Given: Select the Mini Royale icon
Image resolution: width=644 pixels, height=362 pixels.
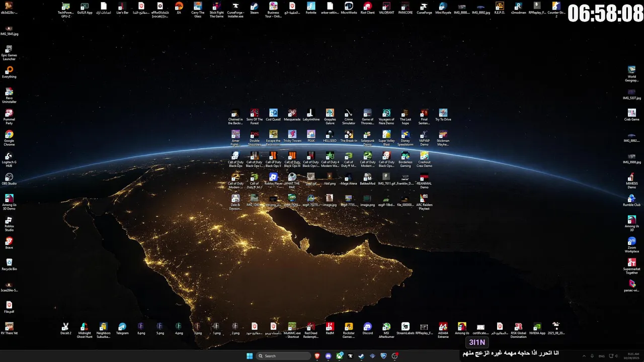Looking at the screenshot, I should pos(443,8).
